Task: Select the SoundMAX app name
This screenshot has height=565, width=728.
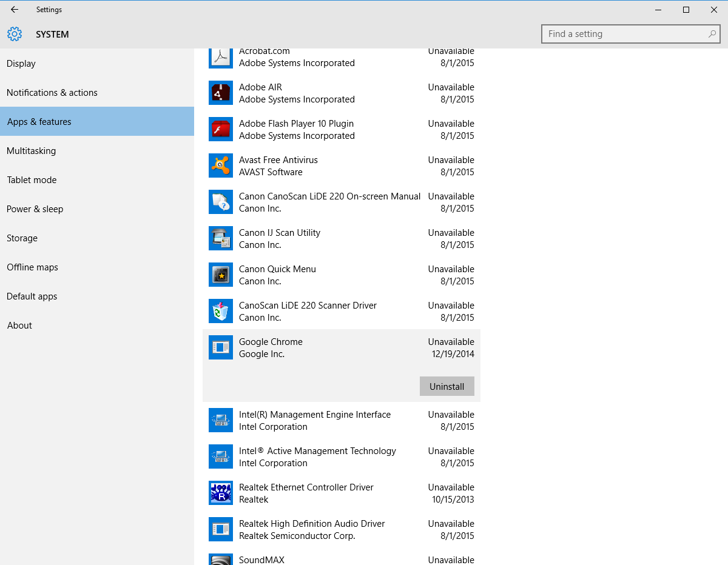Action: point(261,560)
